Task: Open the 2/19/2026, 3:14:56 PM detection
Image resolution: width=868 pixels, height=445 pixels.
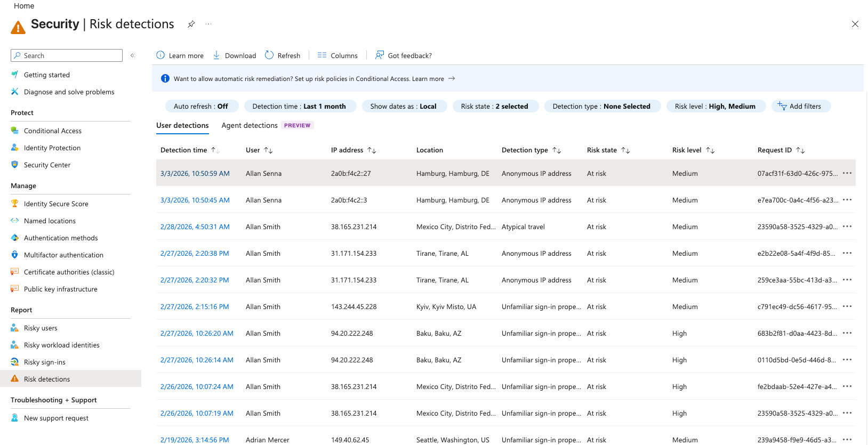Action: (195, 440)
